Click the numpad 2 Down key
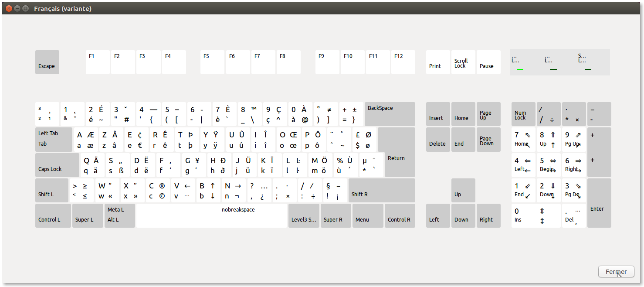This screenshot has height=287, width=644. tap(549, 190)
